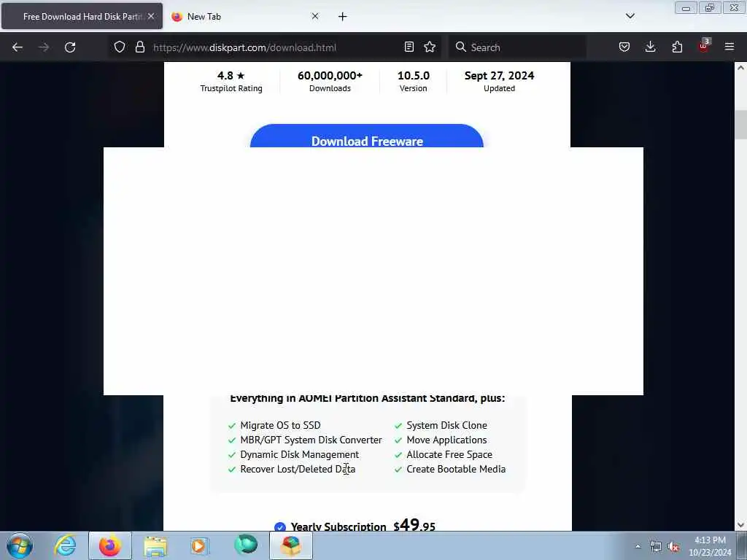Click the MBR/GPT System Disk Converter feature

(311, 440)
